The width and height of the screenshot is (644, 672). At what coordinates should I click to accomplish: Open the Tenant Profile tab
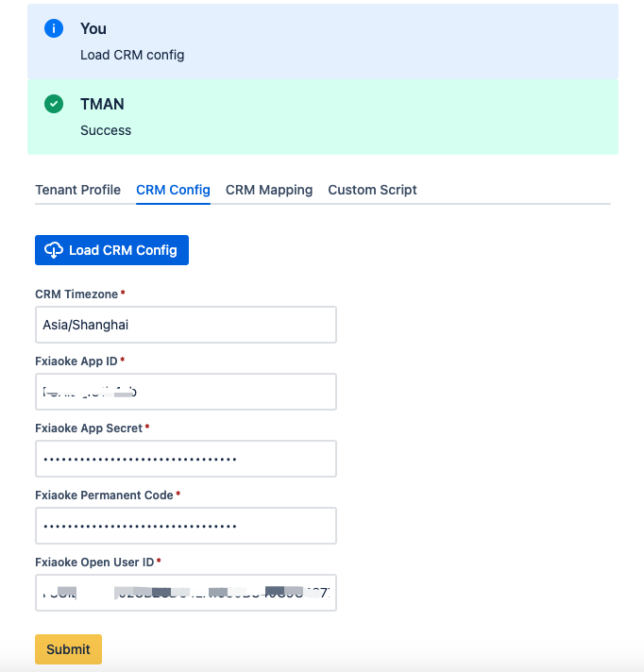(x=77, y=190)
